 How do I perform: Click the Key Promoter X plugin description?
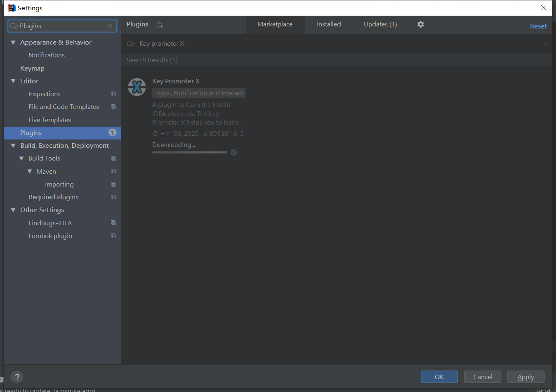(197, 113)
